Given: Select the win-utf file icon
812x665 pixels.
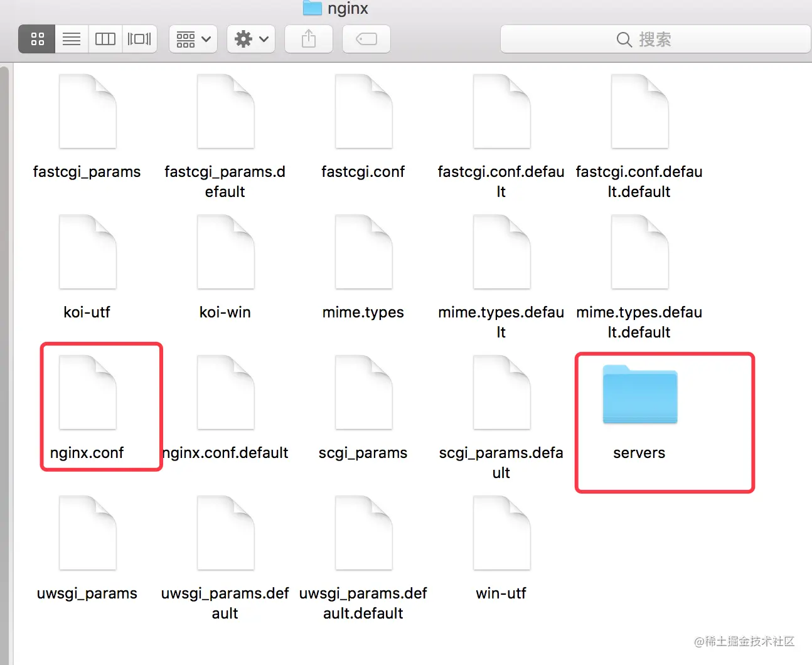Looking at the screenshot, I should tap(502, 533).
